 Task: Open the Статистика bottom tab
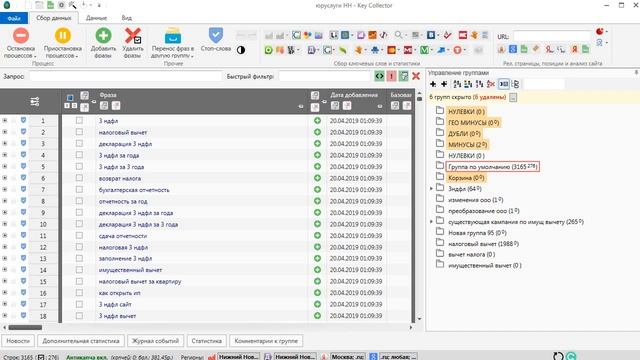coord(207,341)
